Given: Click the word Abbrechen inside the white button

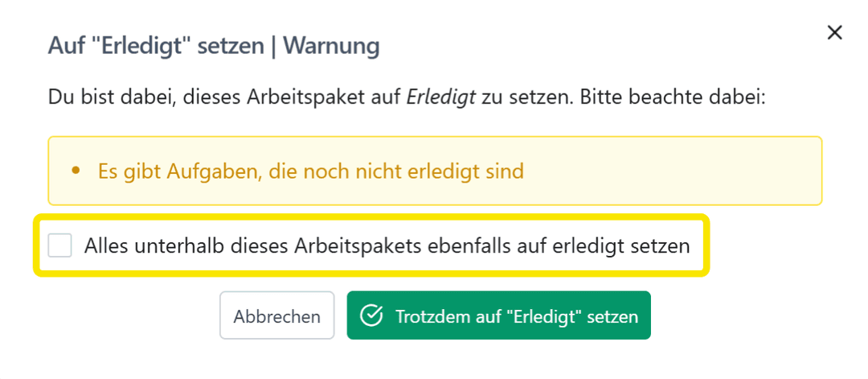Looking at the screenshot, I should (276, 316).
